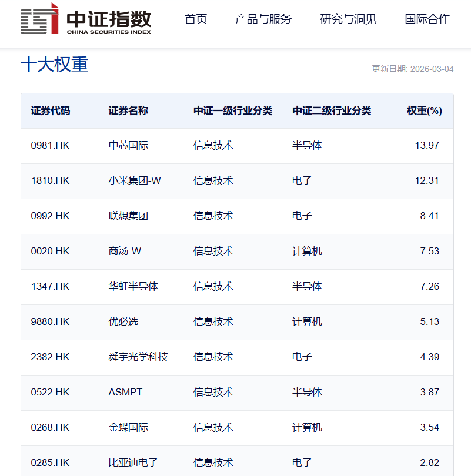Open the 国际合作 menu
This screenshot has height=476, width=471.
click(x=427, y=19)
